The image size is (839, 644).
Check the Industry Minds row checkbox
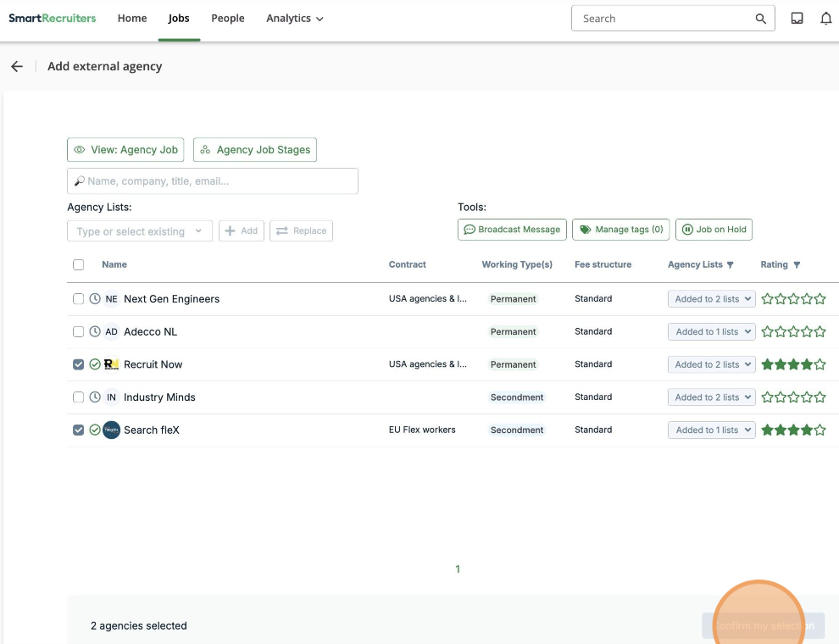pyautogui.click(x=78, y=397)
